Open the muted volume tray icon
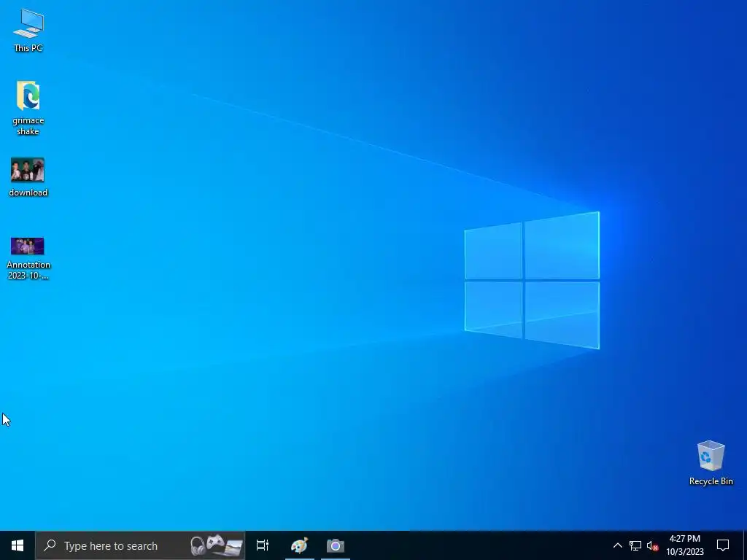Image resolution: width=747 pixels, height=560 pixels. 652,545
